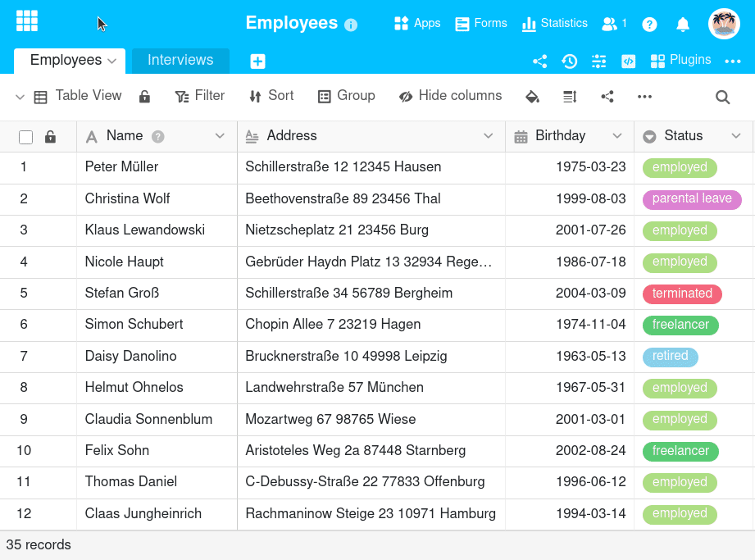This screenshot has height=560, width=755.
Task: Toggle the Hide columns option
Action: pos(450,96)
